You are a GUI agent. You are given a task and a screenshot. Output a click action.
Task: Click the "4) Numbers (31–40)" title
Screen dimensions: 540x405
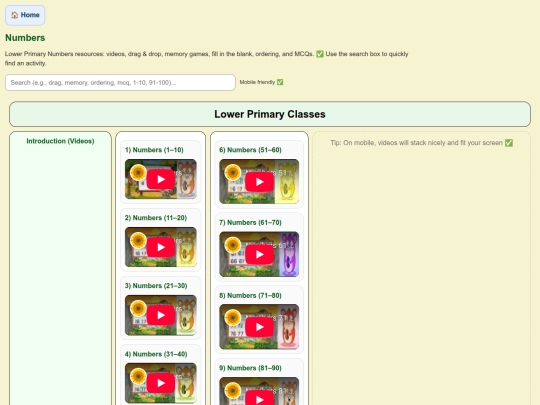pos(156,354)
